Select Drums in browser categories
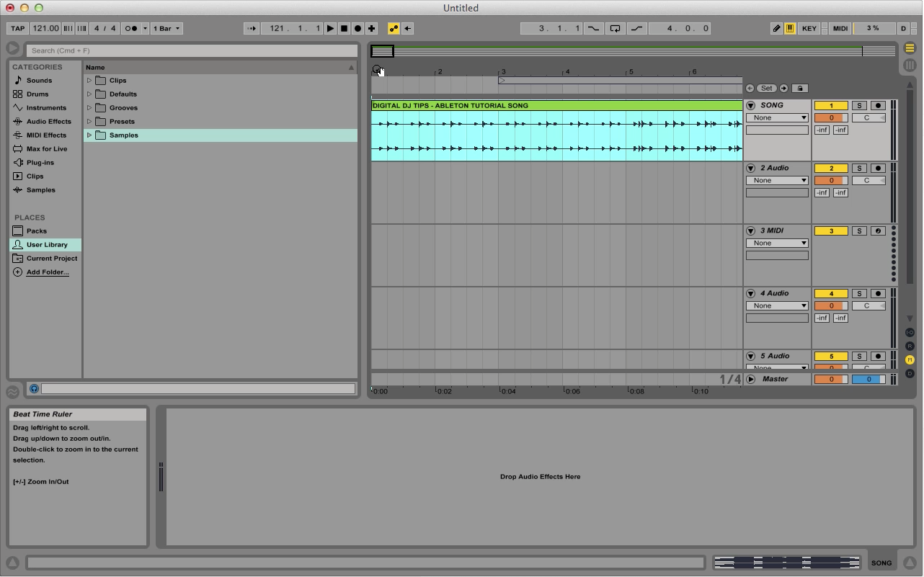This screenshot has height=577, width=924. (37, 94)
